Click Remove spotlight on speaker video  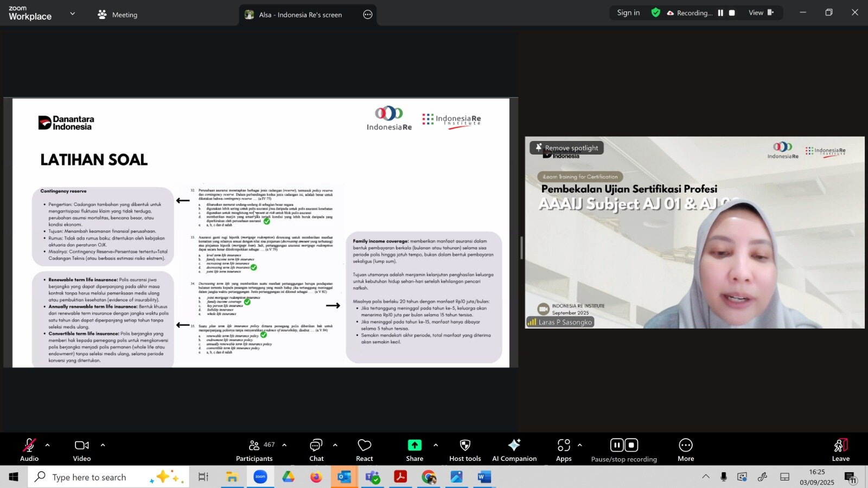tap(566, 147)
